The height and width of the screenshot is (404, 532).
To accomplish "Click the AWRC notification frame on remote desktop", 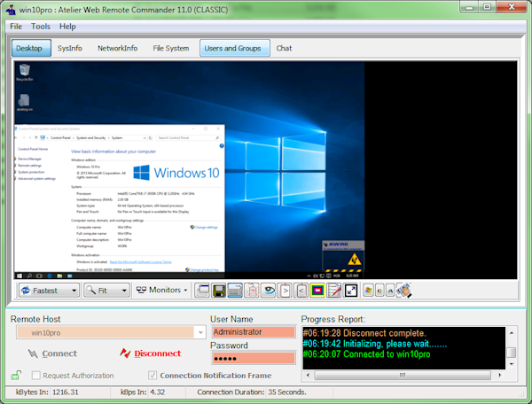I will coord(343,255).
